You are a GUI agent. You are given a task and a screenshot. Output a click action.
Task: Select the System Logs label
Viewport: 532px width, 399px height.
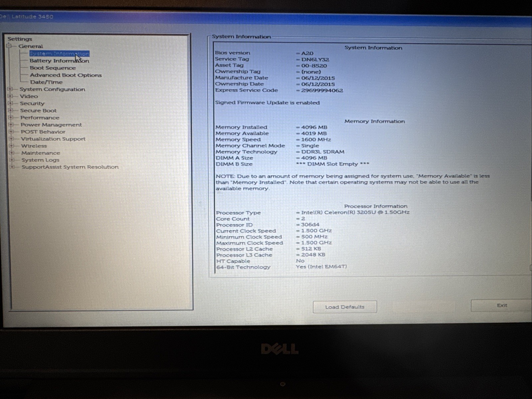pyautogui.click(x=40, y=160)
